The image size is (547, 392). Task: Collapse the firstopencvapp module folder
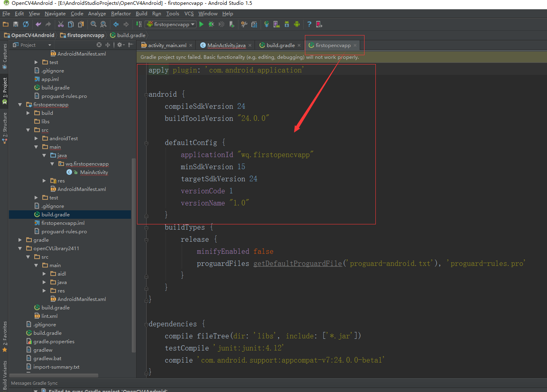point(20,104)
